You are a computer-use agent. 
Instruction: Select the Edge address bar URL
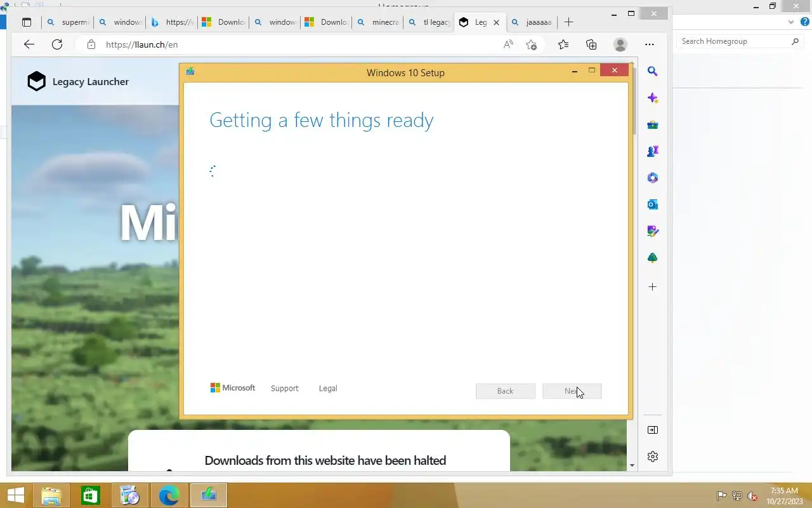coord(141,45)
